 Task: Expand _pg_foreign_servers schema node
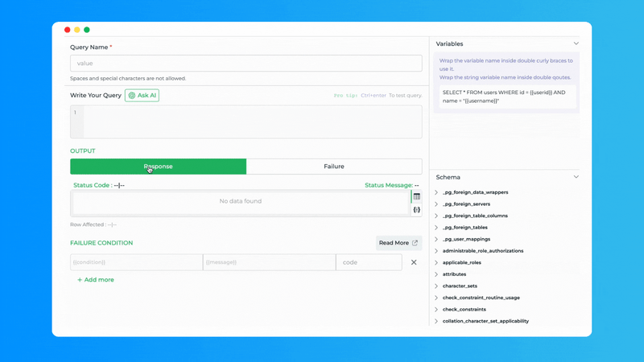pyautogui.click(x=436, y=204)
